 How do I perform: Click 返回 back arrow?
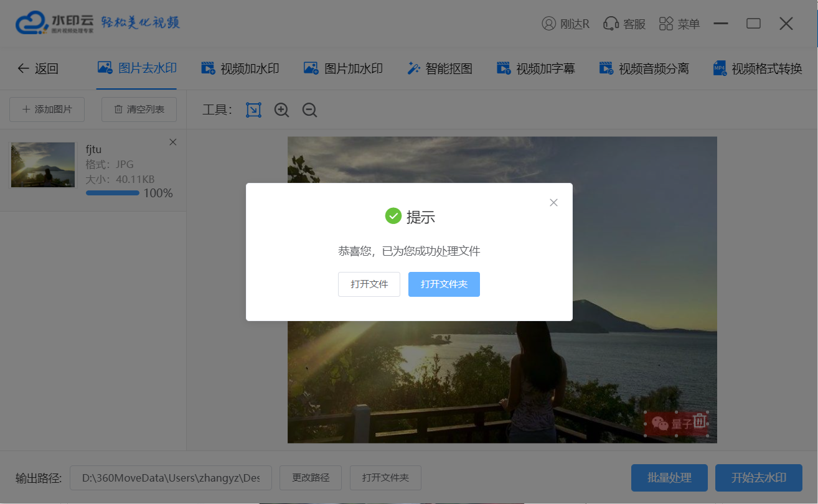click(37, 68)
